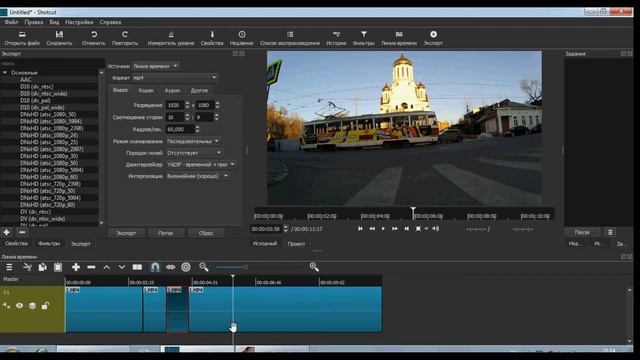The height and width of the screenshot is (360, 640).
Task: Open the Настройки menu
Action: (x=79, y=22)
